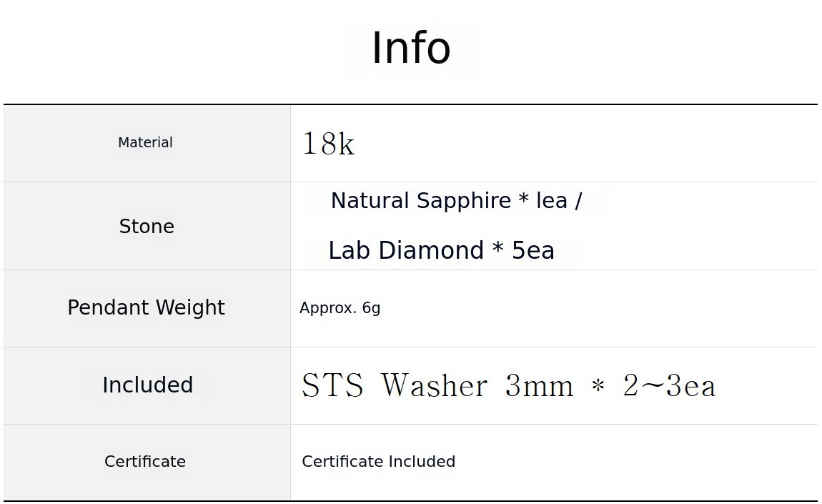Click the 18k material value

328,144
